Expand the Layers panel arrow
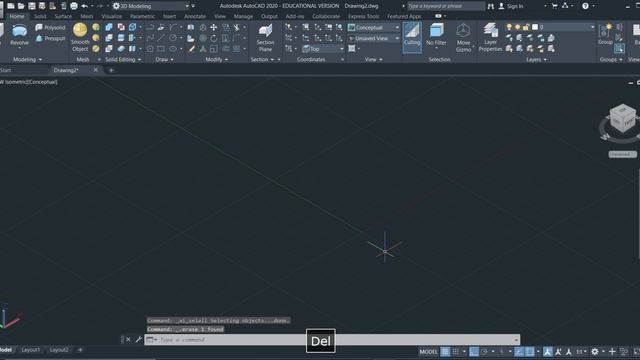The height and width of the screenshot is (360, 640). 545,60
